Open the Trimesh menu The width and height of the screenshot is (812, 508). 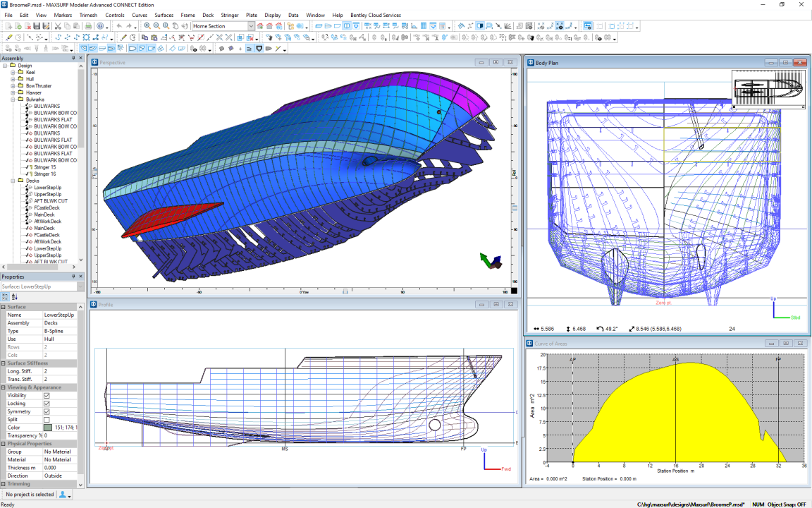(88, 15)
